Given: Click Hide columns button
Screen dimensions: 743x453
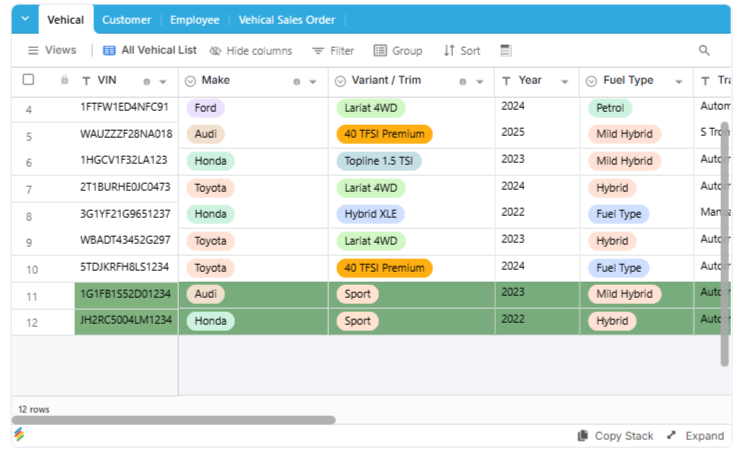Looking at the screenshot, I should coord(251,51).
